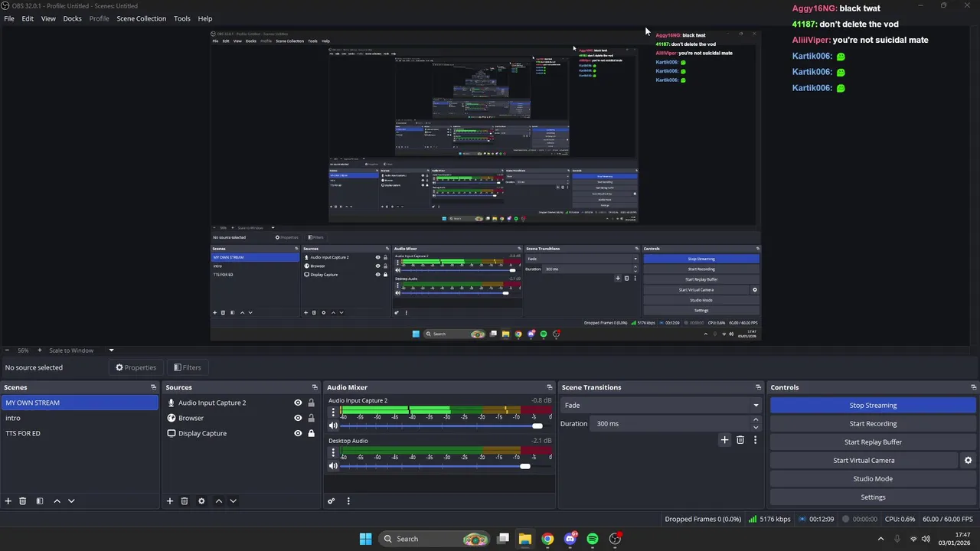
Task: Open Fade transition dropdown
Action: point(661,406)
